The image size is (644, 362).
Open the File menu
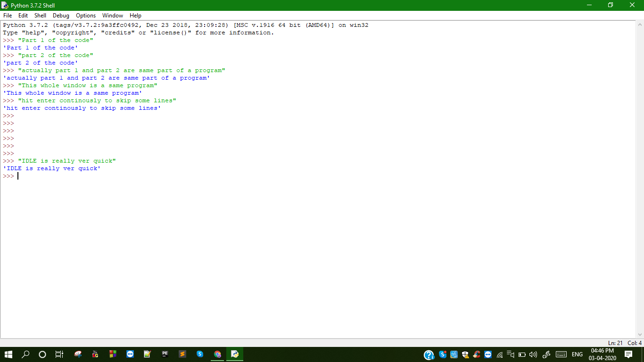8,16
